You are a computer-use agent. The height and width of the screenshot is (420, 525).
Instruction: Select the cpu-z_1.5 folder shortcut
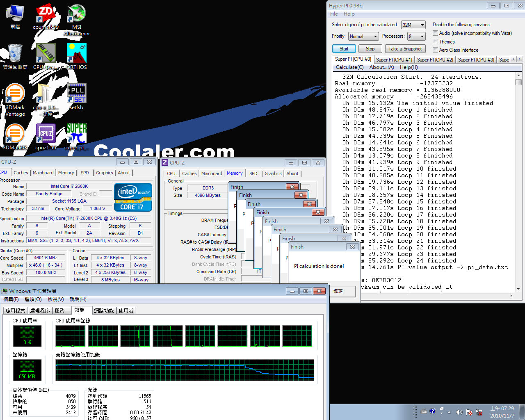(46, 100)
